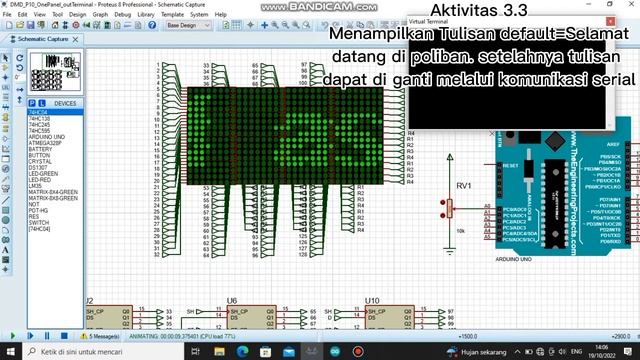Open project with the folder icon

20,25
